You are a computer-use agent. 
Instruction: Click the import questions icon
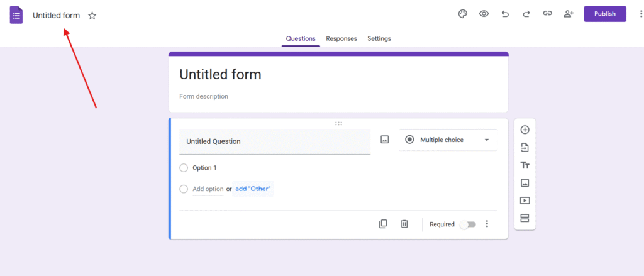(525, 148)
